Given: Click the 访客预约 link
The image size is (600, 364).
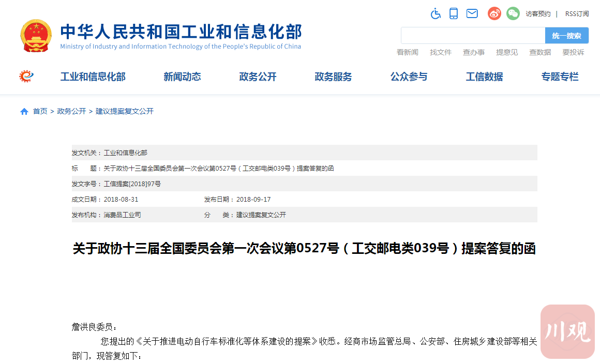Looking at the screenshot, I should 538,14.
